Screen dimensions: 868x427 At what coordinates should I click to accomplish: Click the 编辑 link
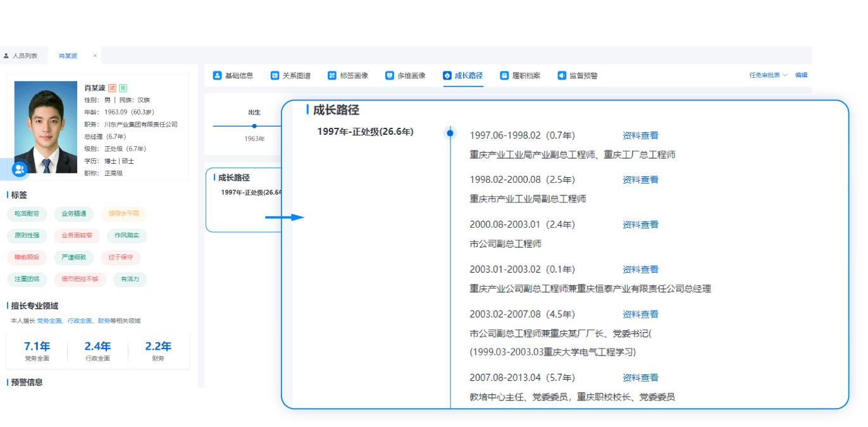[x=801, y=75]
